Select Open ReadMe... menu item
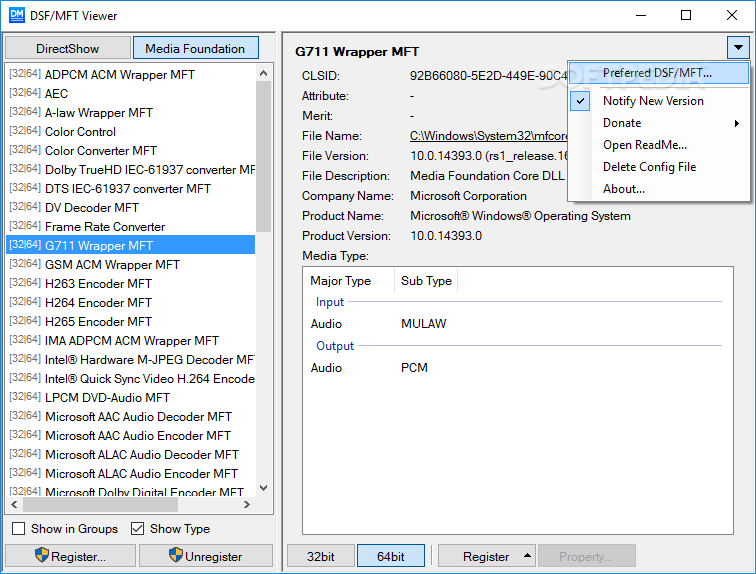 pos(659,145)
